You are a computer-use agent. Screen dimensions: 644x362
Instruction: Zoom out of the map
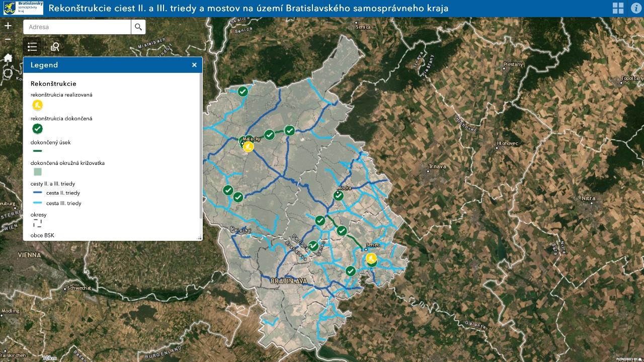coord(8,39)
